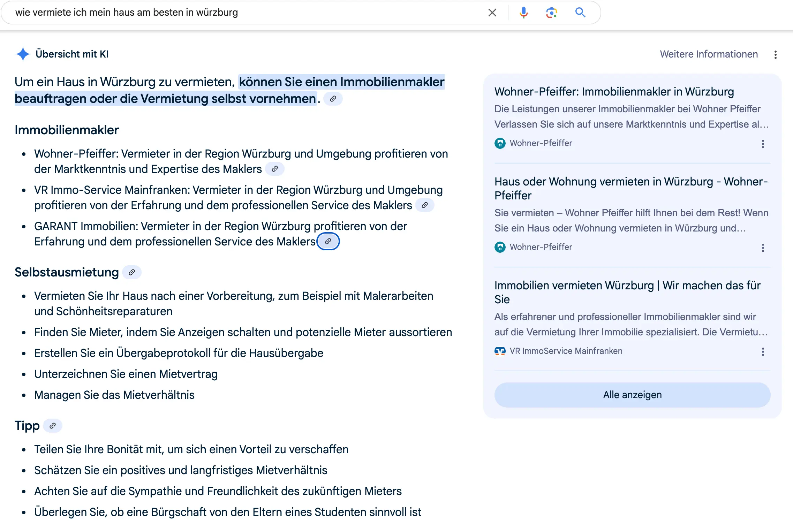Viewport: 793px width, 532px height.
Task: Click the 'VR ImmoService Mainfranken' site name
Action: pyautogui.click(x=566, y=351)
